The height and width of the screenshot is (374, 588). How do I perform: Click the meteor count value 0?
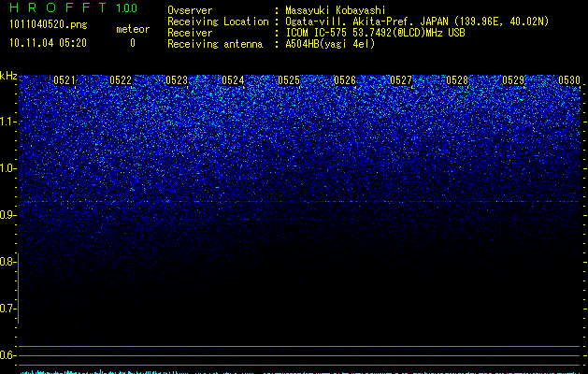[133, 43]
